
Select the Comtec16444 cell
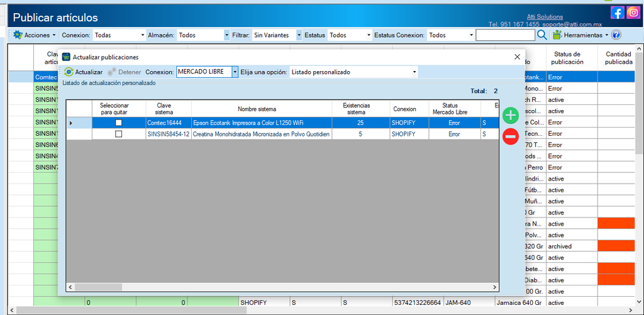coord(169,123)
